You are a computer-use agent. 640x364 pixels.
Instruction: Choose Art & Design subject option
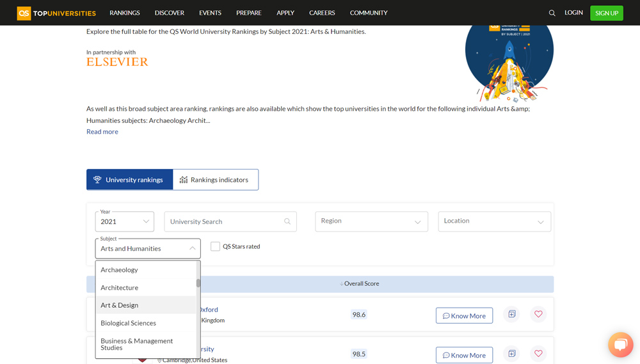click(x=146, y=305)
